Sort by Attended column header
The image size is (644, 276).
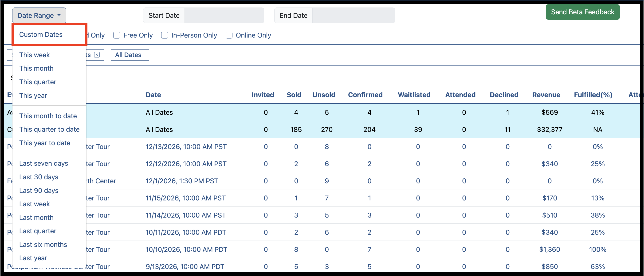(x=460, y=95)
